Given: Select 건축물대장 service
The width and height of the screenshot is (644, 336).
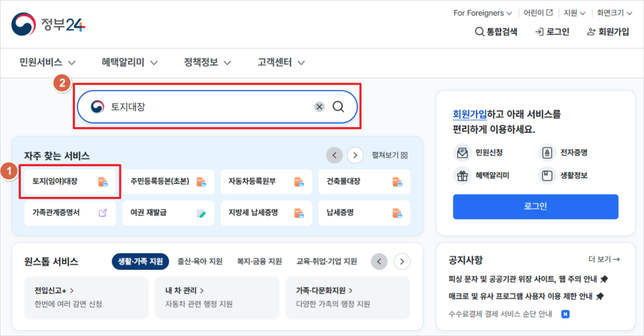Looking at the screenshot, I should coord(364,182).
